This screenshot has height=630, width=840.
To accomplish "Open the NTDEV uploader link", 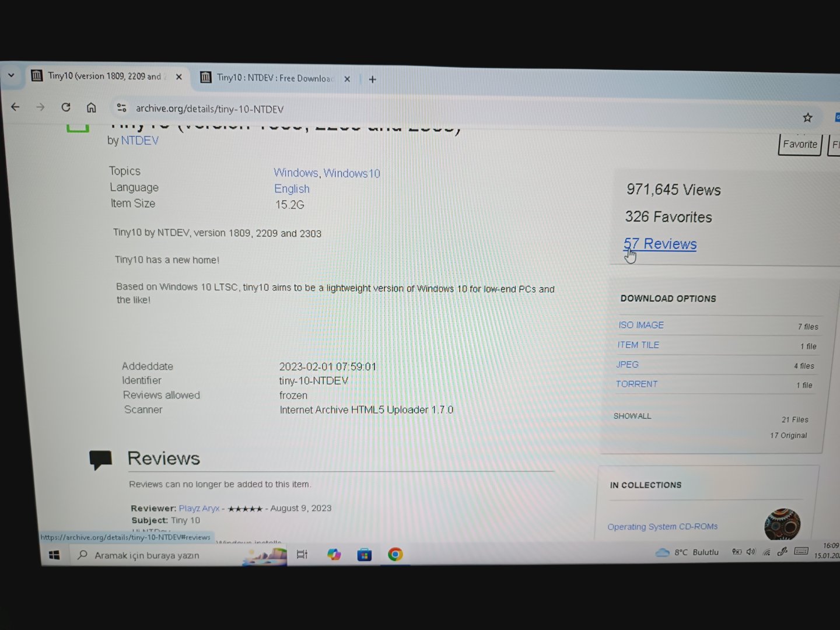I will pos(140,141).
